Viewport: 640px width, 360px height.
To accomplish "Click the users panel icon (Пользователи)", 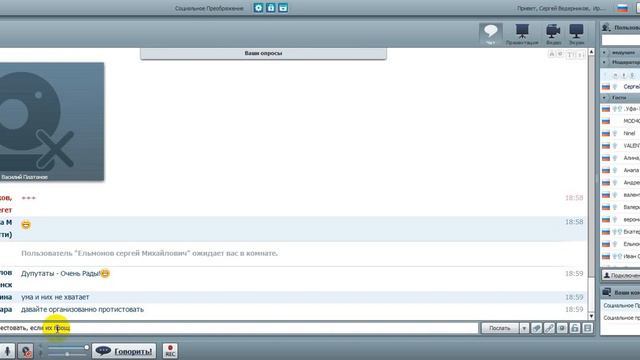I will (x=607, y=27).
